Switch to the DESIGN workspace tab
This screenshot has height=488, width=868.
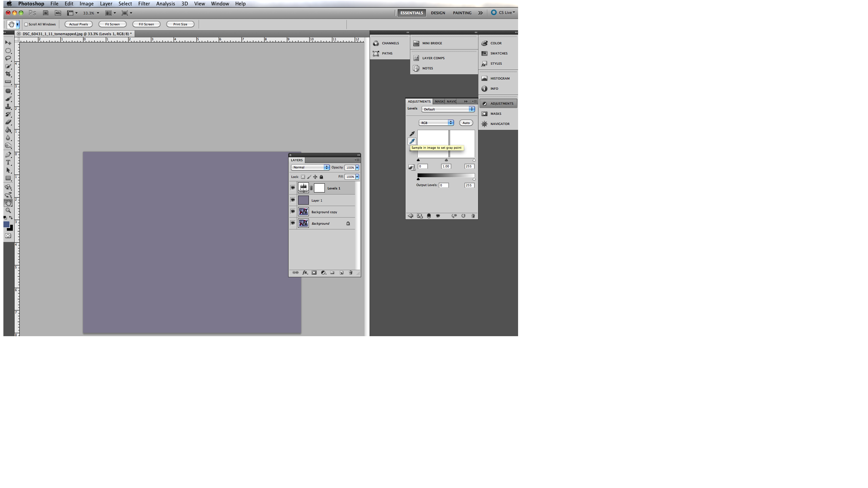(437, 13)
